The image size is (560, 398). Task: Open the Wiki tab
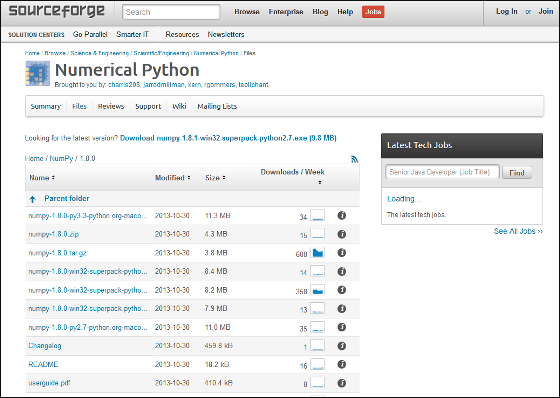pos(179,106)
